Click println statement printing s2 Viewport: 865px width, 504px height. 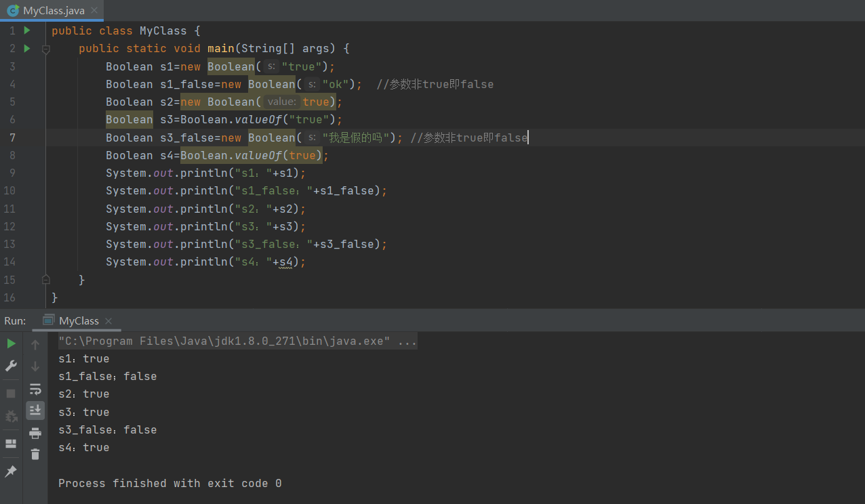coord(206,209)
